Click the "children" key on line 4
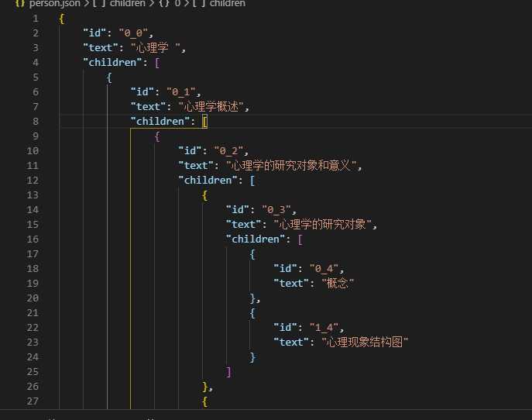 tap(112, 63)
